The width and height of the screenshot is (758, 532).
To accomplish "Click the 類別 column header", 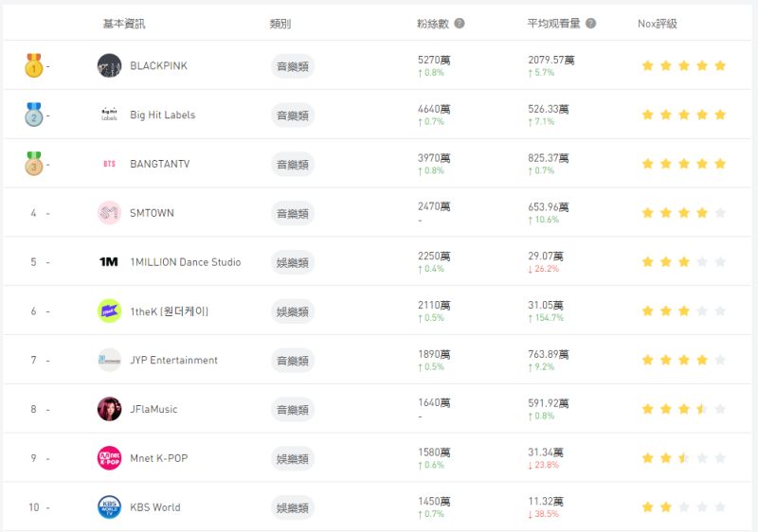I will tap(280, 24).
